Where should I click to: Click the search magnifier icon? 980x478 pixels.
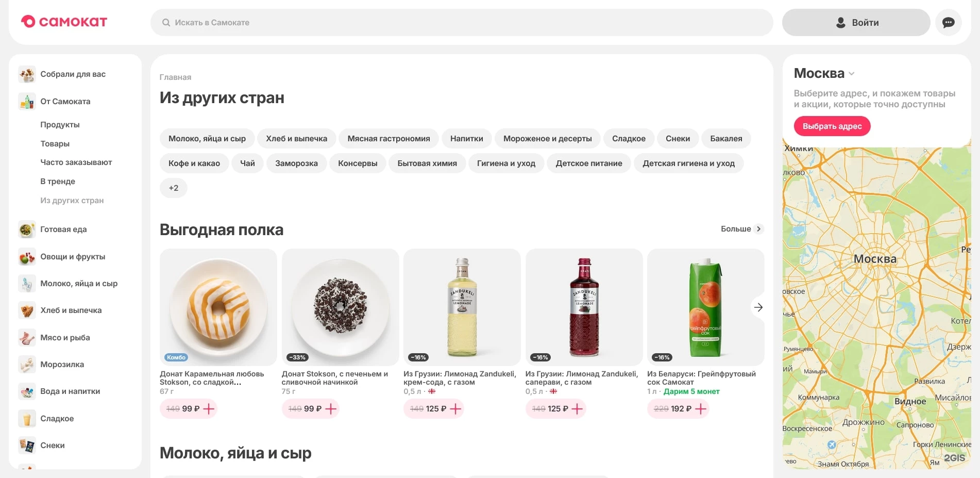coord(166,22)
